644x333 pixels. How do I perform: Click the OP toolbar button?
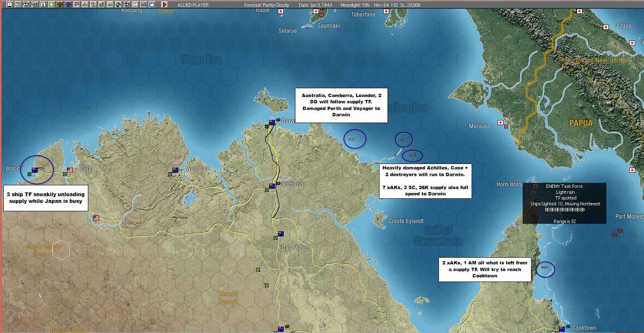pos(135,5)
